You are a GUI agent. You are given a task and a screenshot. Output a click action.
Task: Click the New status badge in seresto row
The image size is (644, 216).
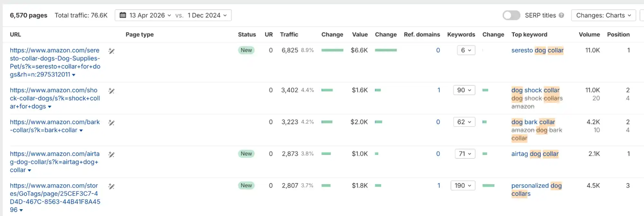[246, 50]
